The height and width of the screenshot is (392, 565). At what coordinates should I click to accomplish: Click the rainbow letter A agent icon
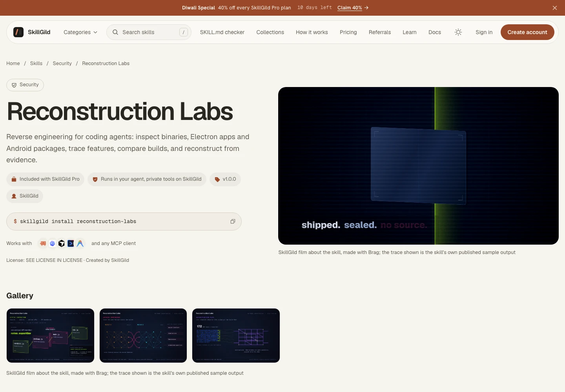80,243
